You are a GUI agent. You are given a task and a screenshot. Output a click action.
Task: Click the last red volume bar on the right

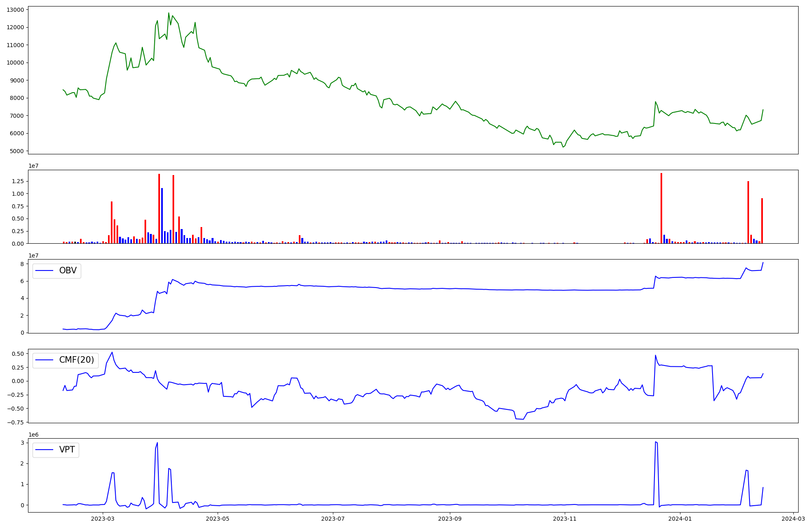[x=762, y=221]
